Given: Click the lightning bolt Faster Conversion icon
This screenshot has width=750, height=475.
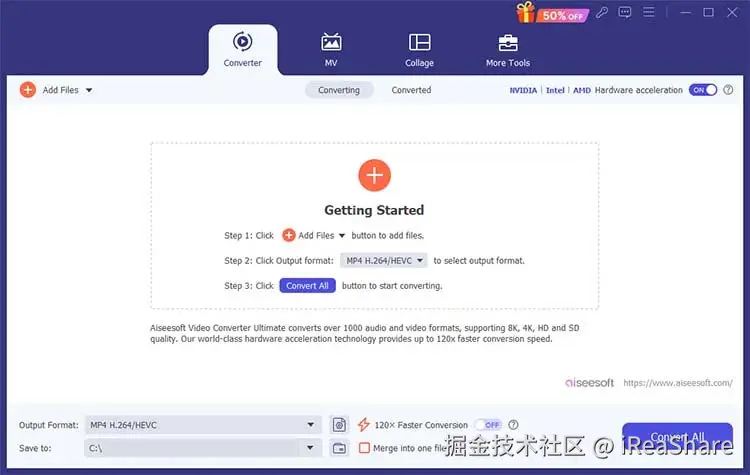Looking at the screenshot, I should pyautogui.click(x=364, y=424).
